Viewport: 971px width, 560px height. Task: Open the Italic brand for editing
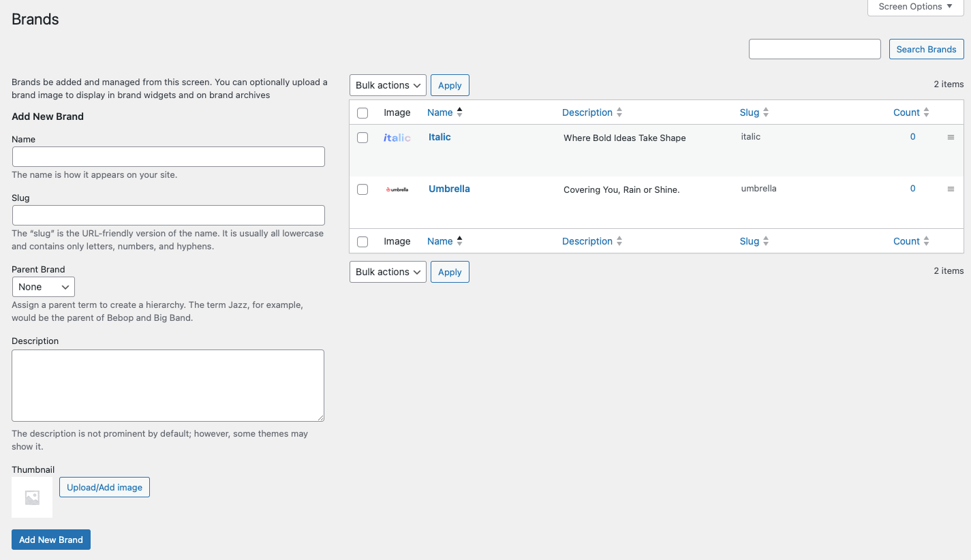(439, 136)
